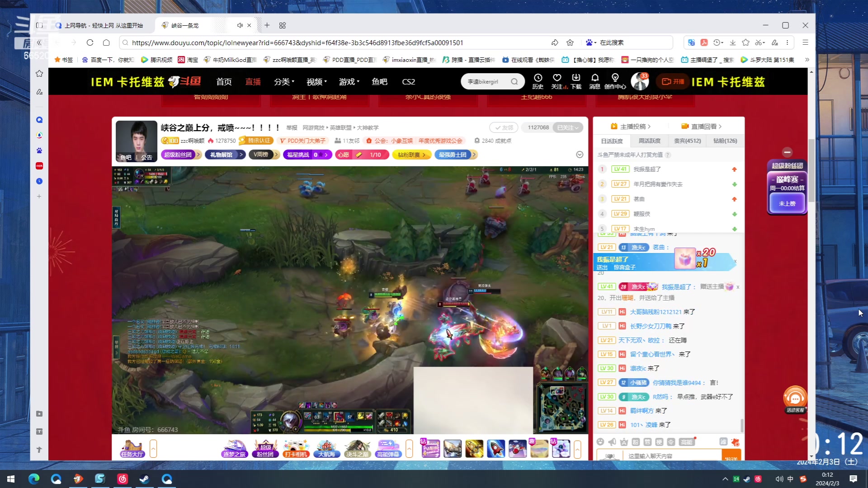Show more bookmarks with the double chevron
The height and width of the screenshot is (488, 868).
click(x=807, y=60)
